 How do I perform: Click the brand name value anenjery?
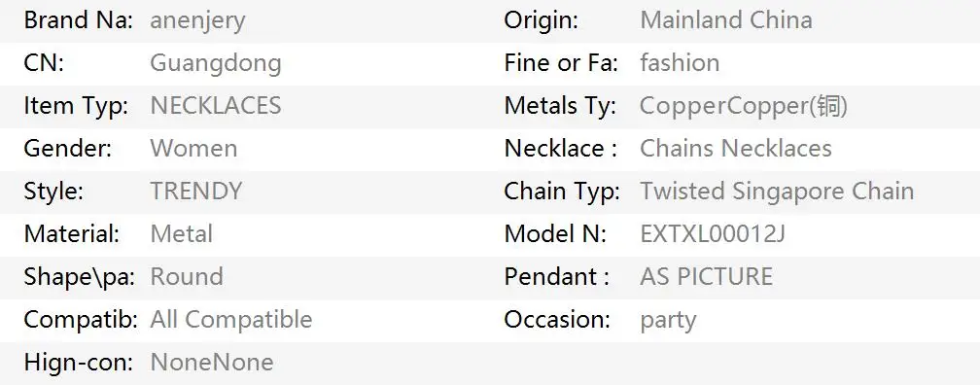click(x=197, y=21)
